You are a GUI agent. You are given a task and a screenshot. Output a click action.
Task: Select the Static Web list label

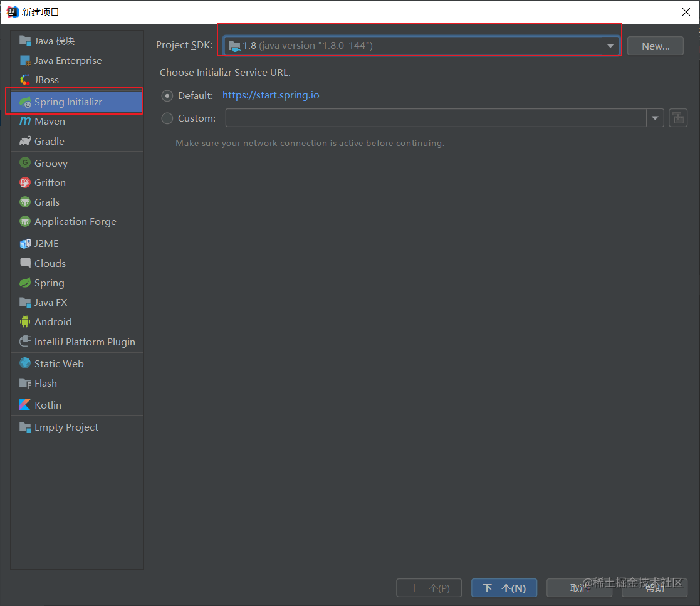[x=59, y=363]
